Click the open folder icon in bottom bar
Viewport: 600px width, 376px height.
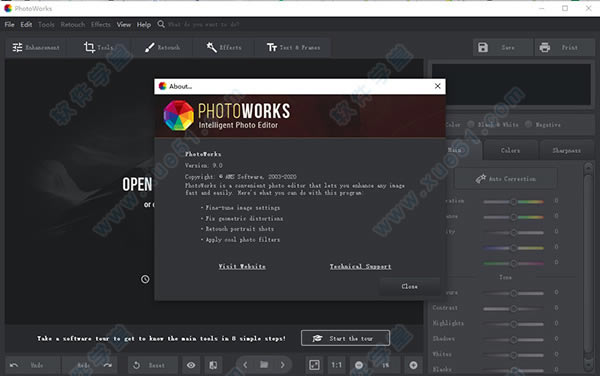(x=264, y=365)
